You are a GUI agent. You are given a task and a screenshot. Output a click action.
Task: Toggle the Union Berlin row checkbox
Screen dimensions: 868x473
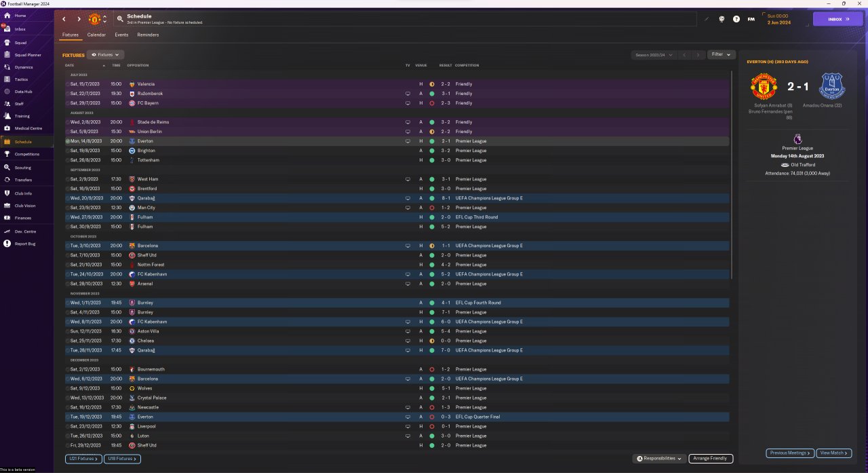(x=68, y=132)
